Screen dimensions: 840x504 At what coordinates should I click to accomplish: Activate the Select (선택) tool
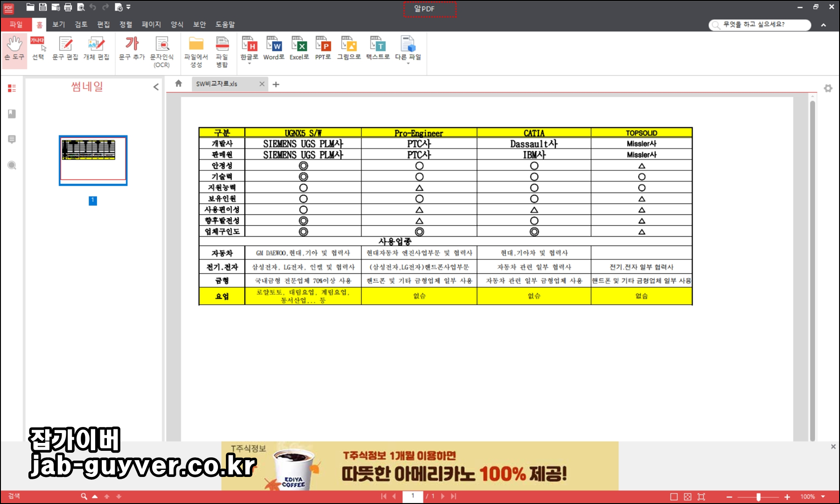click(x=38, y=49)
